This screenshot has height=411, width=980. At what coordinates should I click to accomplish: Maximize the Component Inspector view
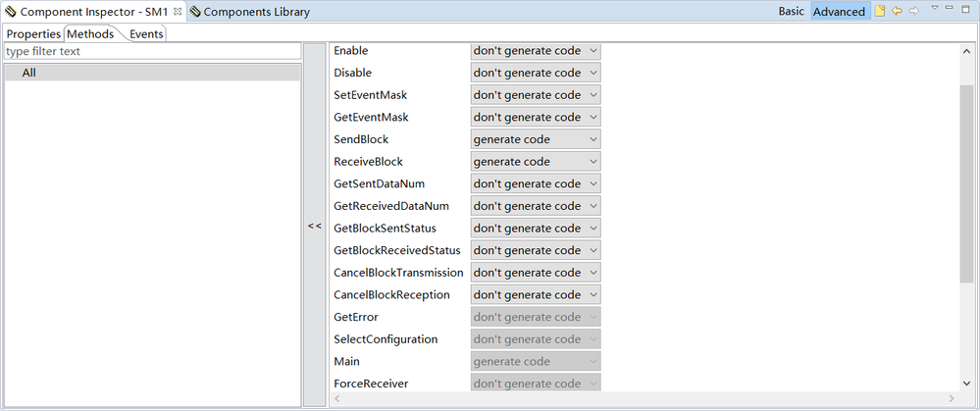point(966,10)
